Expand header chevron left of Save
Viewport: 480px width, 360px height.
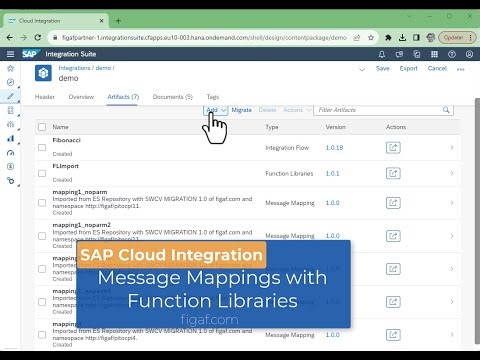[x=362, y=69]
